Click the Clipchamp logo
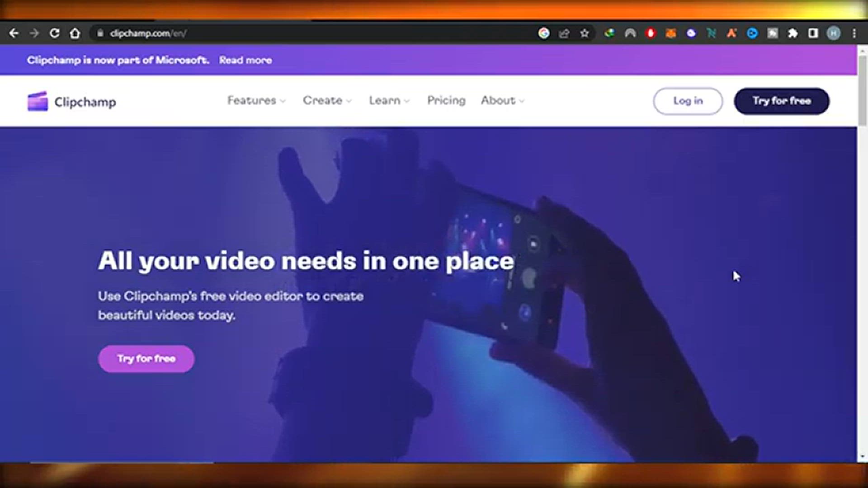Viewport: 868px width, 488px height. point(71,102)
